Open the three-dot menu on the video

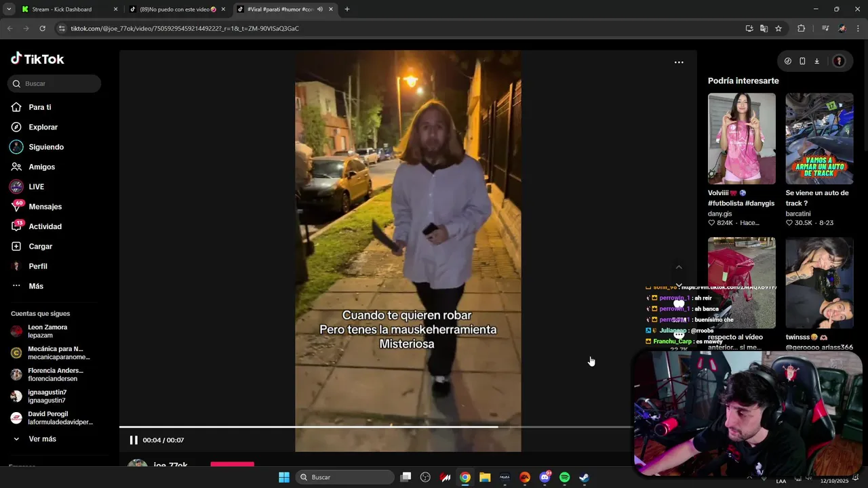679,62
